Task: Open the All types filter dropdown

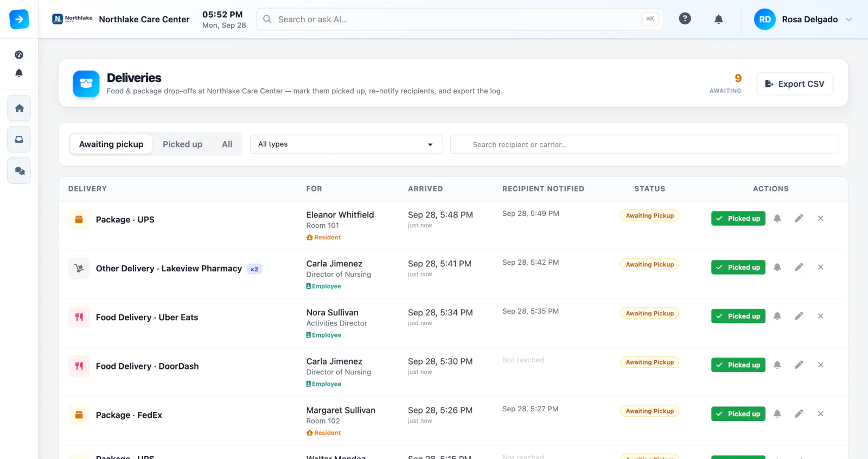Action: point(346,144)
